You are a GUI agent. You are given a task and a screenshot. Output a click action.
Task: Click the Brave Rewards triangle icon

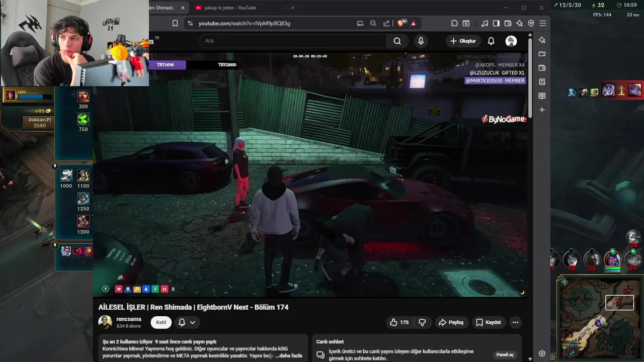click(413, 23)
